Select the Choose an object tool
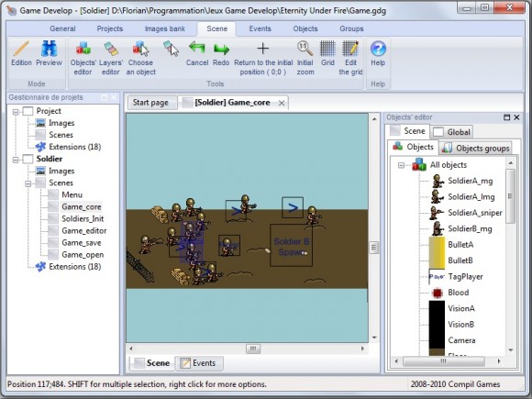The height and width of the screenshot is (399, 532). (x=141, y=58)
